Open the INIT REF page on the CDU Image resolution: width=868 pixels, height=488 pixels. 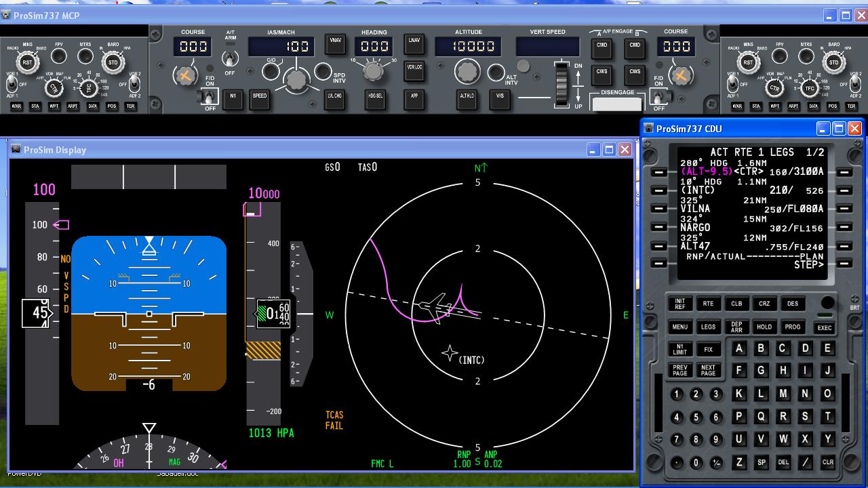pos(679,304)
